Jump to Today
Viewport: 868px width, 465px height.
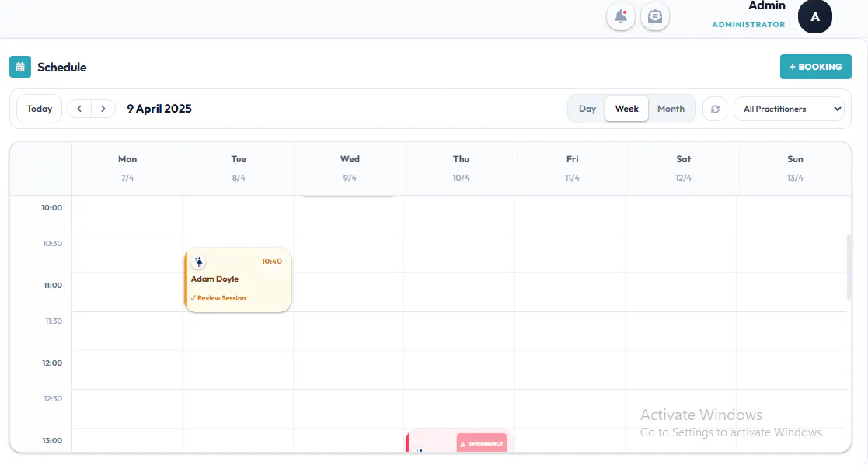coord(40,109)
